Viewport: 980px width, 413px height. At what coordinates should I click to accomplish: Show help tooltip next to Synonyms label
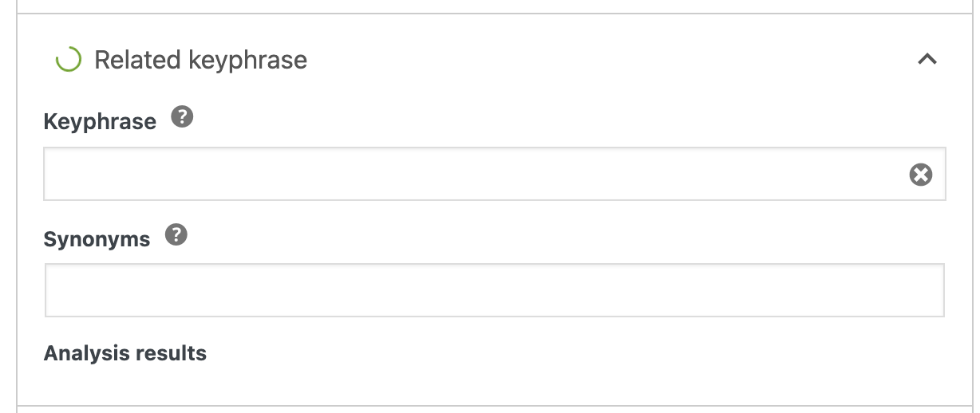coord(176,235)
